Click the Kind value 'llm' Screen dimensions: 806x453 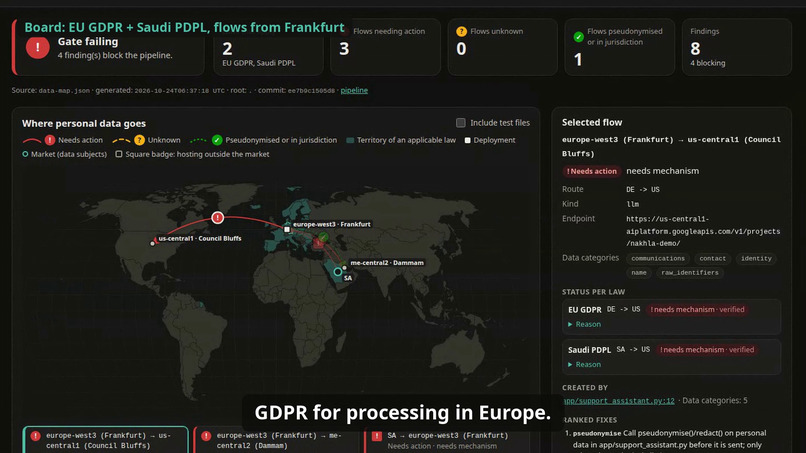click(632, 204)
